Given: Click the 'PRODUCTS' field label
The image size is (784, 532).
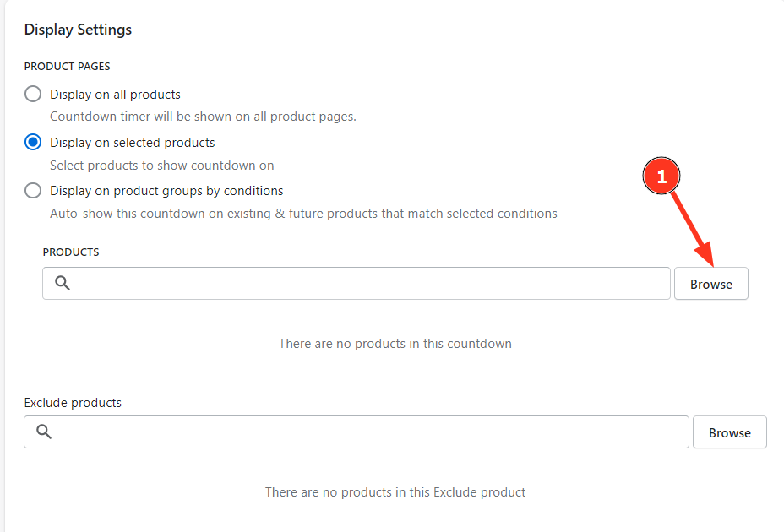Looking at the screenshot, I should (71, 252).
